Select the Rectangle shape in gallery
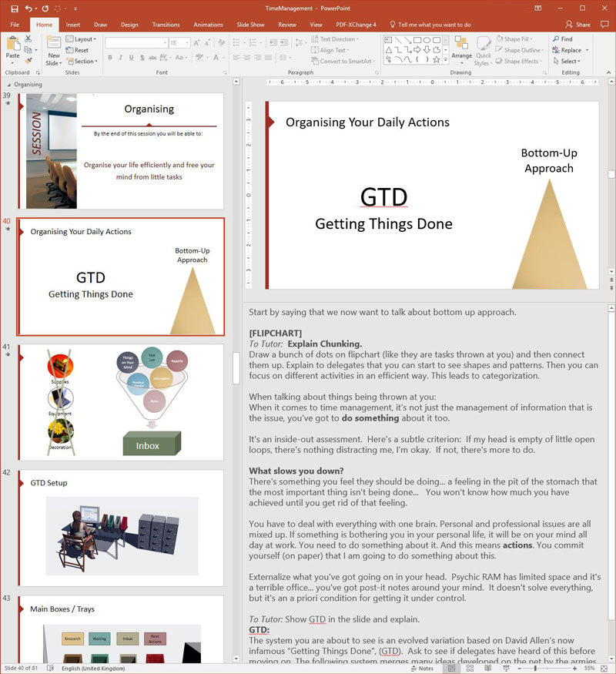This screenshot has height=674, width=616. [x=417, y=40]
